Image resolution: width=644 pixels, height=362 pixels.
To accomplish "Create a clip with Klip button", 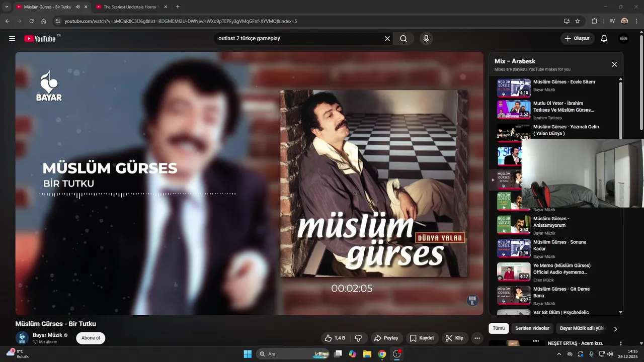I will [454, 338].
